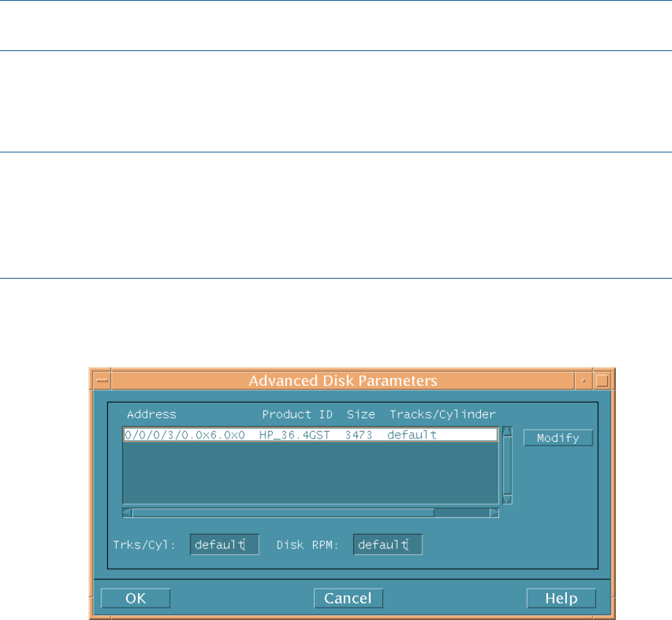Click horizontal scrollbar left arrow

pyautogui.click(x=127, y=513)
